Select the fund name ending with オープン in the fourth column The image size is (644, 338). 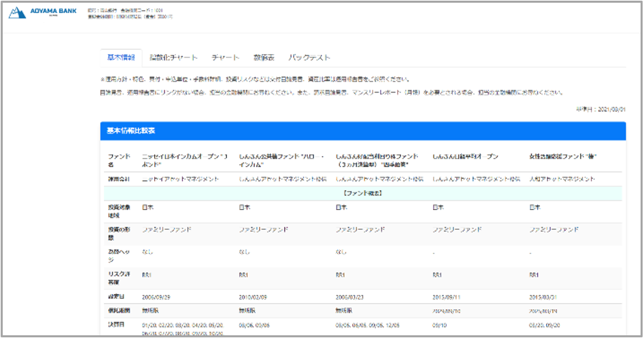tap(465, 157)
